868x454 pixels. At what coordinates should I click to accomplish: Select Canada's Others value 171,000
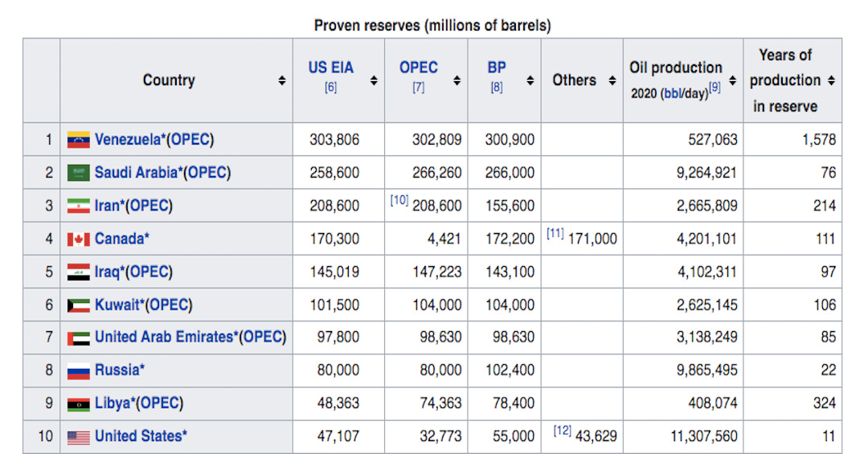coord(592,239)
